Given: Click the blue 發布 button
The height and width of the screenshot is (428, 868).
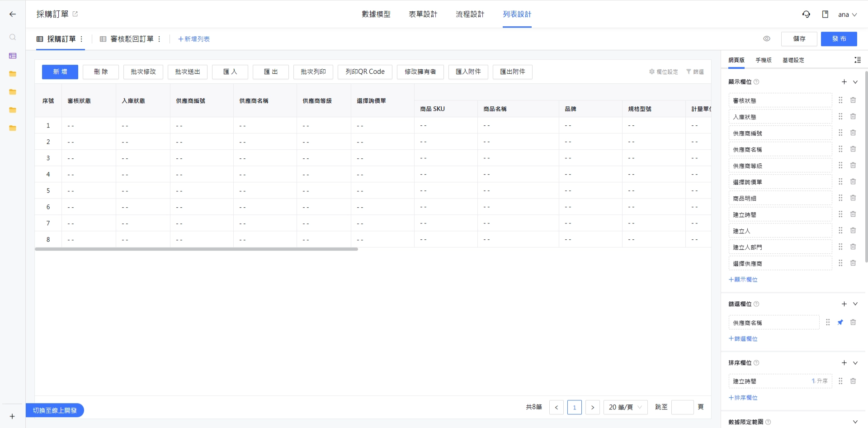Looking at the screenshot, I should pos(839,39).
